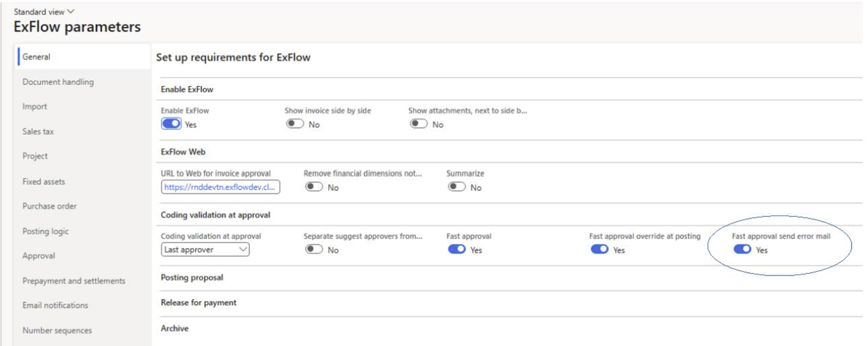Image resolution: width=868 pixels, height=346 pixels.
Task: Go to the Project tab
Action: coord(84,156)
